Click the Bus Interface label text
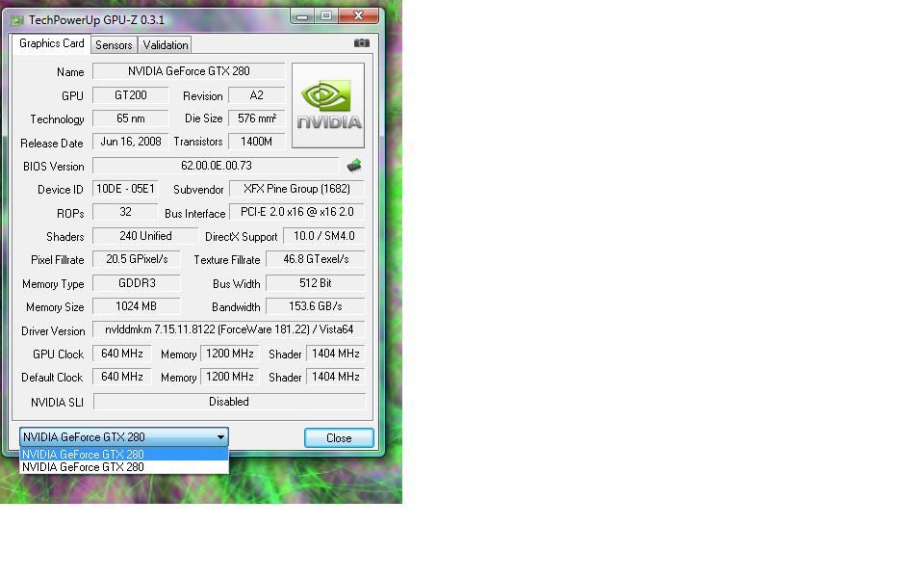Viewport: 924px width, 578px height. click(x=195, y=214)
